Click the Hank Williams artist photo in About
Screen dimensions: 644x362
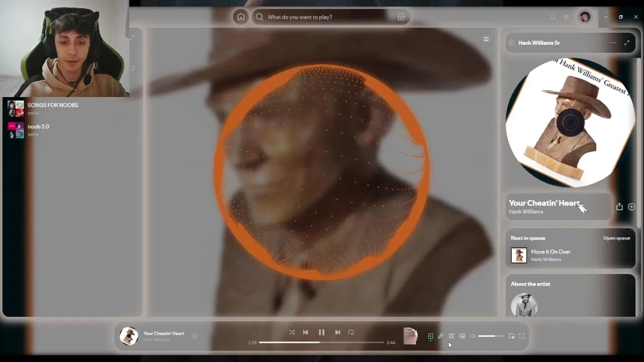tap(524, 305)
